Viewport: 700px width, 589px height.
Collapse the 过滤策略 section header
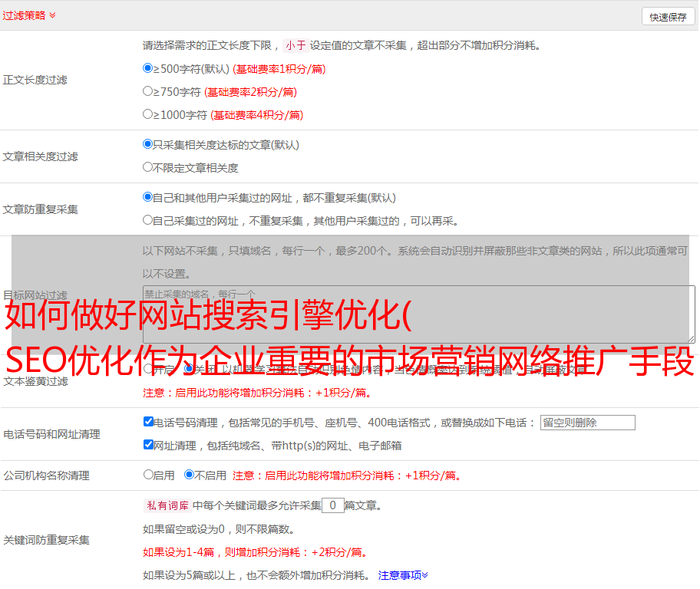(x=29, y=15)
